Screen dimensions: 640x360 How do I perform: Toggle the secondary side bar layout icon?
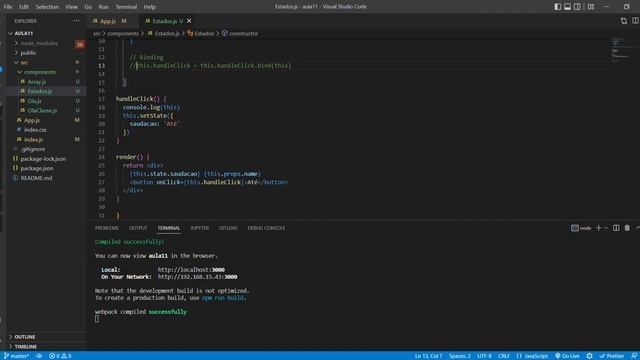pos(577,7)
